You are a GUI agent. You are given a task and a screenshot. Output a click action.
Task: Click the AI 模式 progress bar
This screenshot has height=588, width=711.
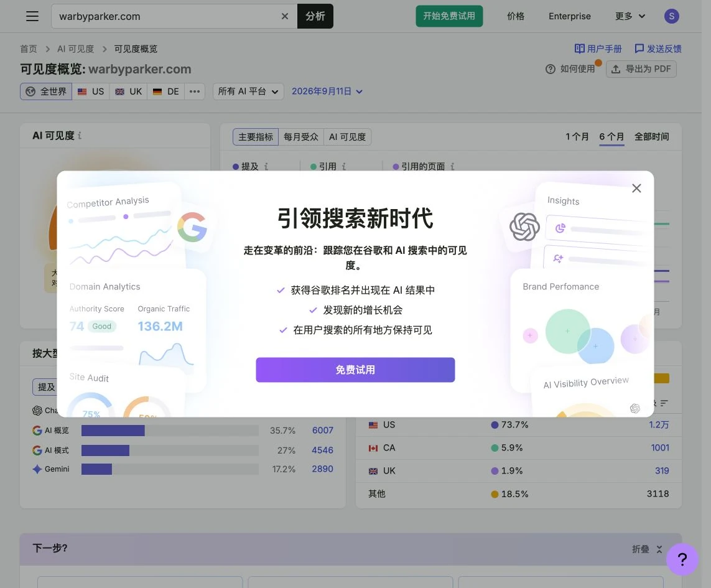pyautogui.click(x=170, y=450)
